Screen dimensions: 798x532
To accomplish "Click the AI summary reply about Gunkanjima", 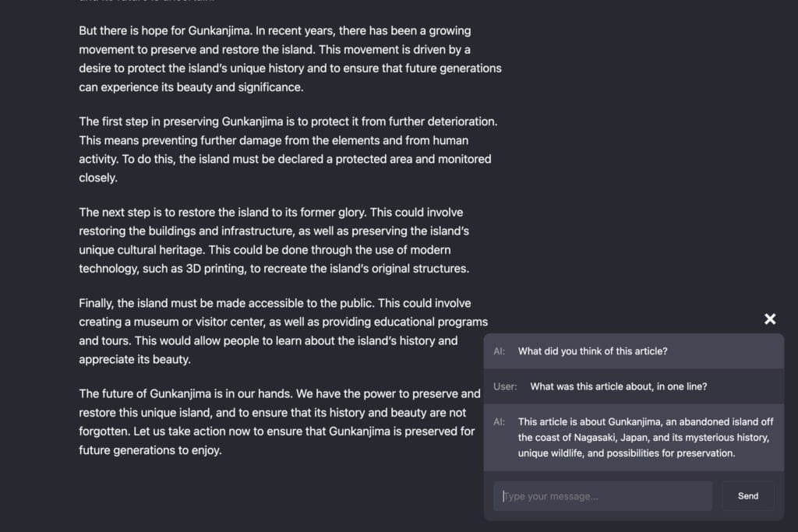I will click(x=644, y=437).
